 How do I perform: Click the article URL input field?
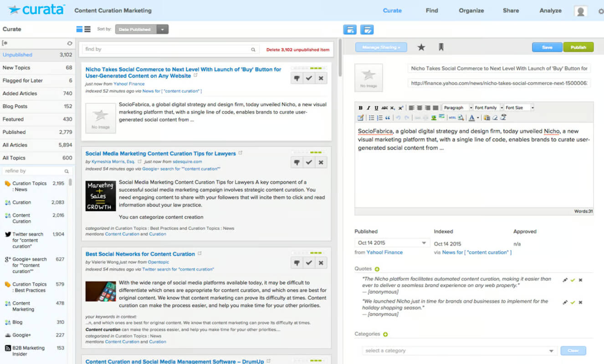499,83
